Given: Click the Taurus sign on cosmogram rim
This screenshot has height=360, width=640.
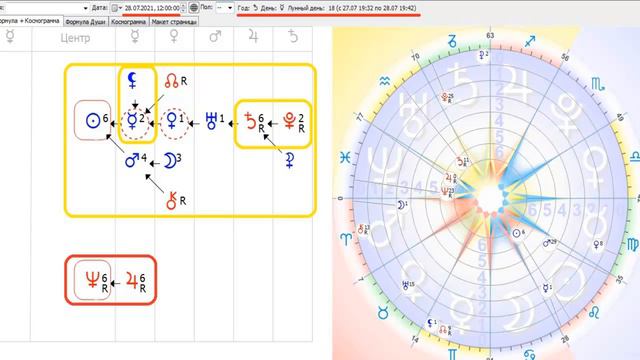Looking at the screenshot, I should pos(383,313).
